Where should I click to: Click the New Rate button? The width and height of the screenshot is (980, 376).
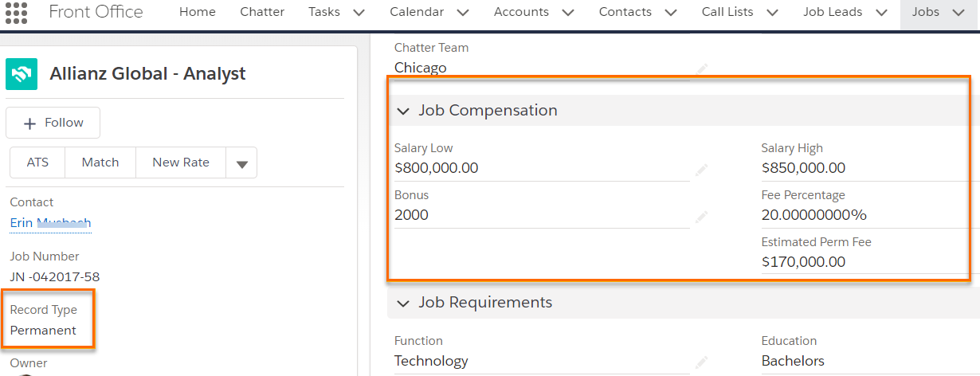181,163
